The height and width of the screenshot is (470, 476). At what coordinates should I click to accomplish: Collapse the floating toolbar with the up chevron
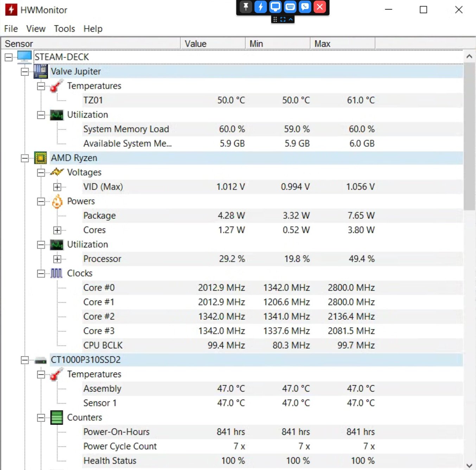291,19
